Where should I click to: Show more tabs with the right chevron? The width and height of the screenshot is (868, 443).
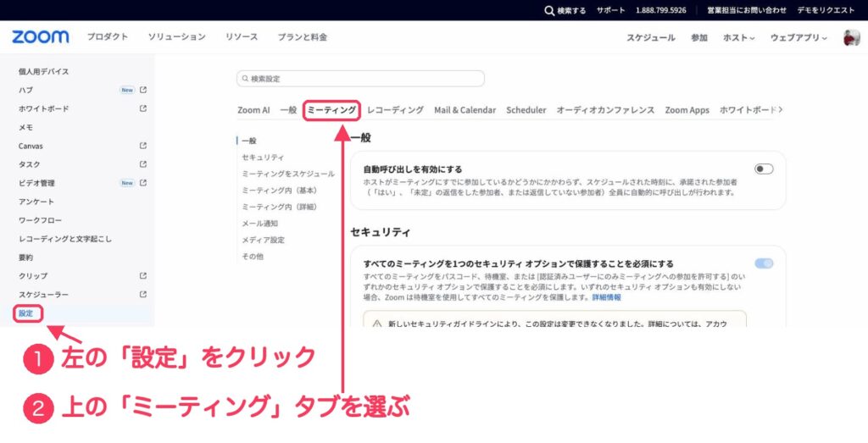(781, 109)
